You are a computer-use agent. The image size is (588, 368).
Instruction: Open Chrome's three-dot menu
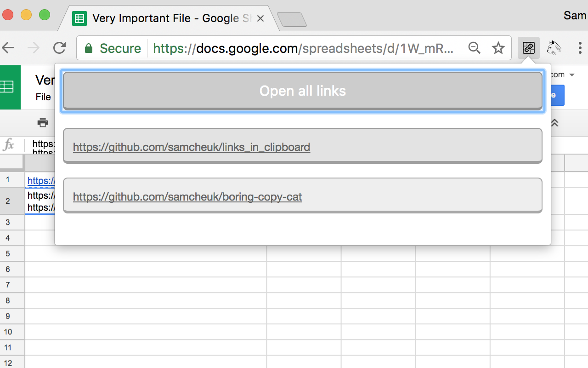tap(580, 48)
